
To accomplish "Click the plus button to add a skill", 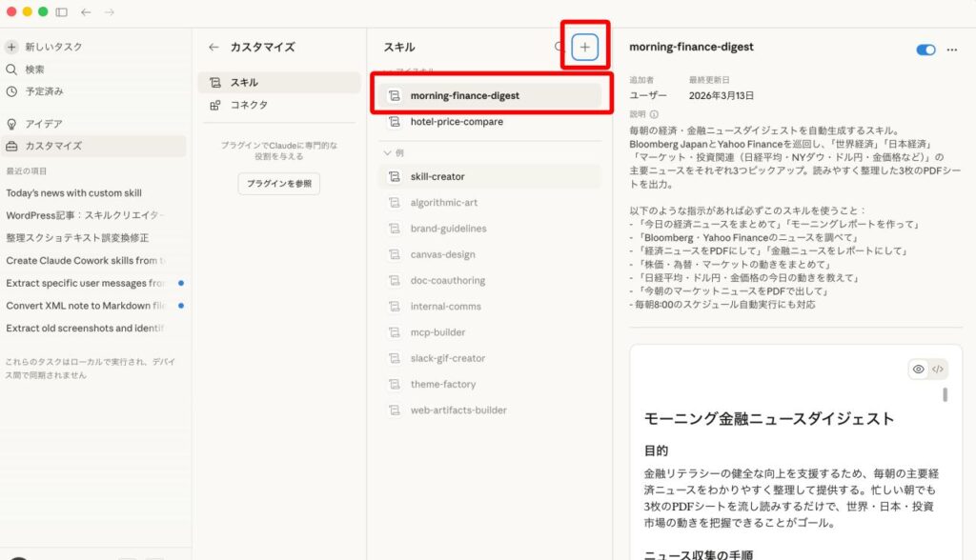I will click(x=585, y=47).
